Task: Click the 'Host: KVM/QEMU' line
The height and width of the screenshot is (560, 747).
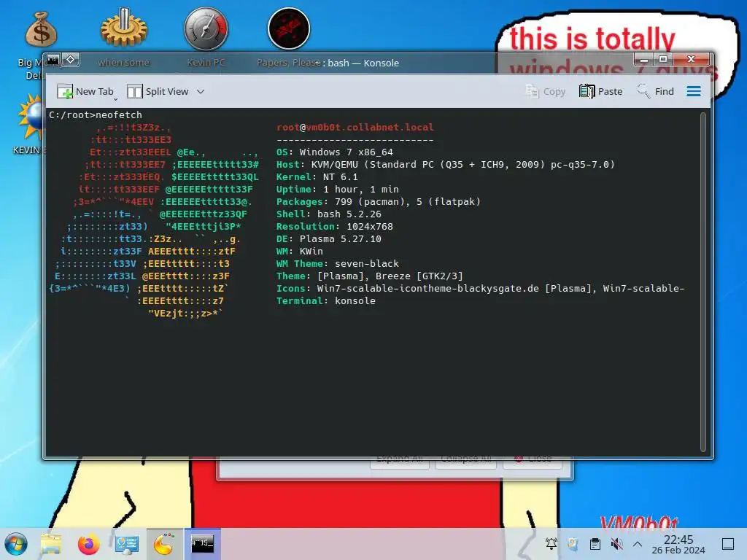Action: 446,164
